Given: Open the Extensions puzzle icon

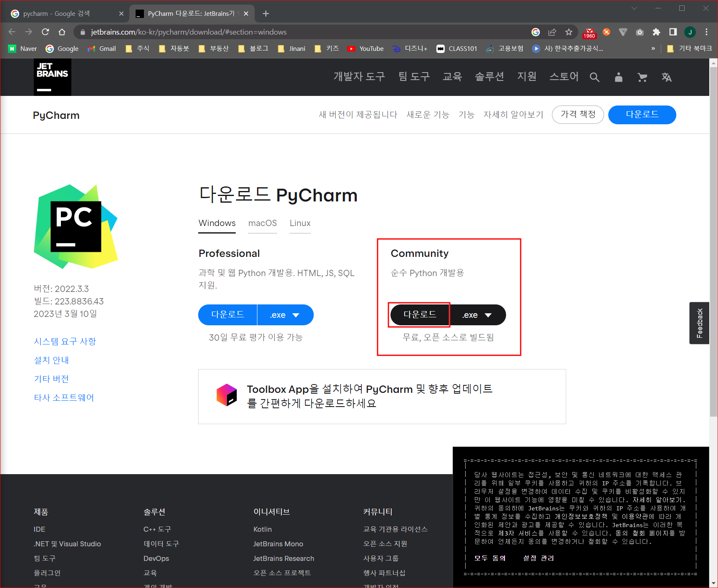Looking at the screenshot, I should pyautogui.click(x=656, y=32).
